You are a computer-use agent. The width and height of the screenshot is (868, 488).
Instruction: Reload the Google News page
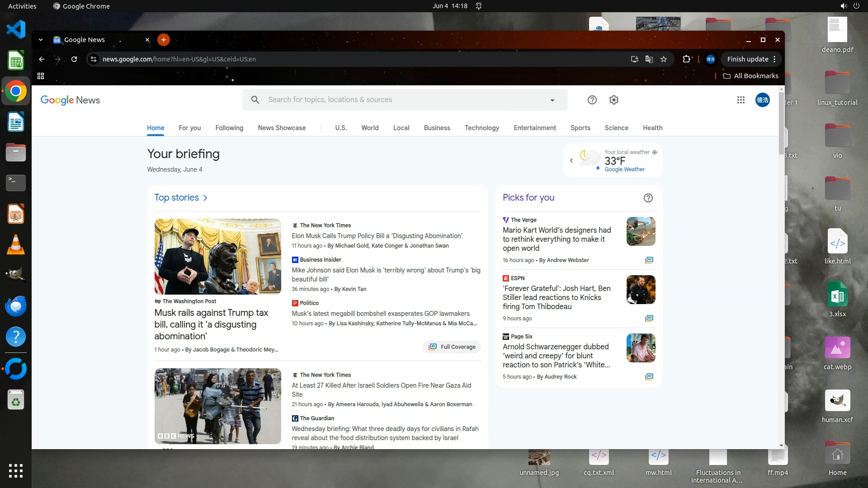point(74,59)
